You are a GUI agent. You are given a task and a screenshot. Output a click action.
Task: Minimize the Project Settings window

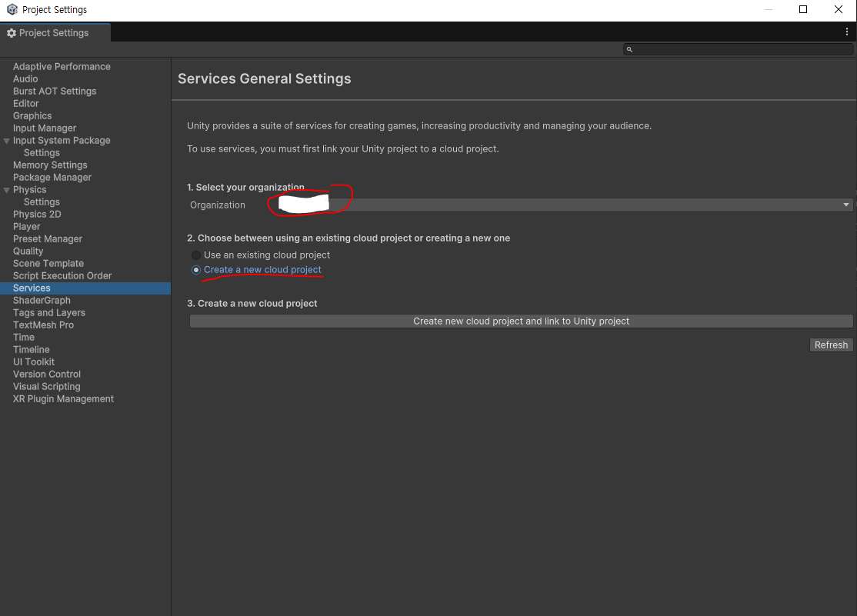coord(768,9)
